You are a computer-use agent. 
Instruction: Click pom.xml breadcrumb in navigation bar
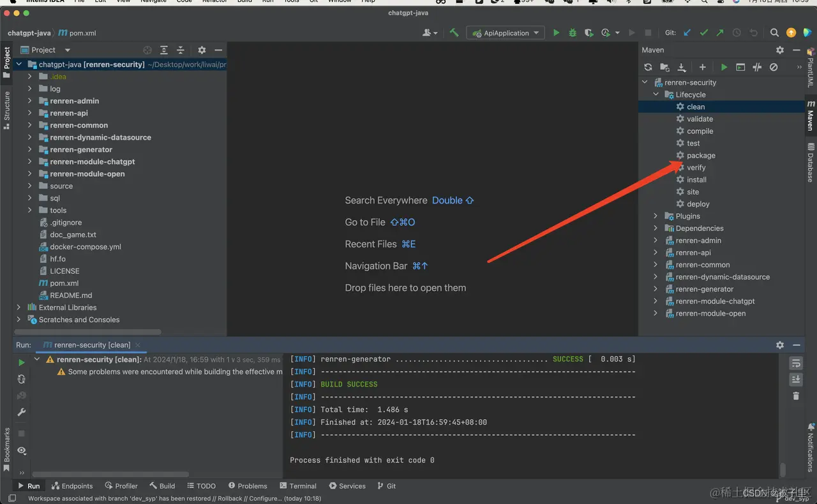(77, 33)
